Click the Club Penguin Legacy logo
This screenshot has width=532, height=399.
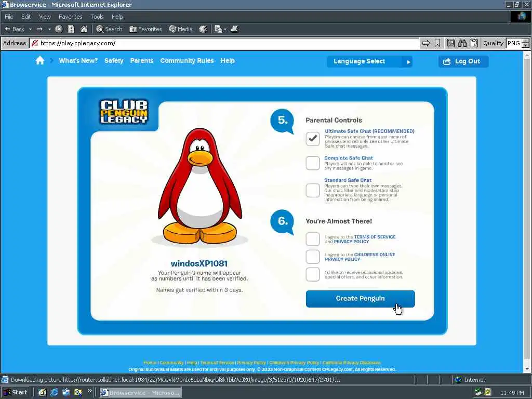pyautogui.click(x=124, y=112)
